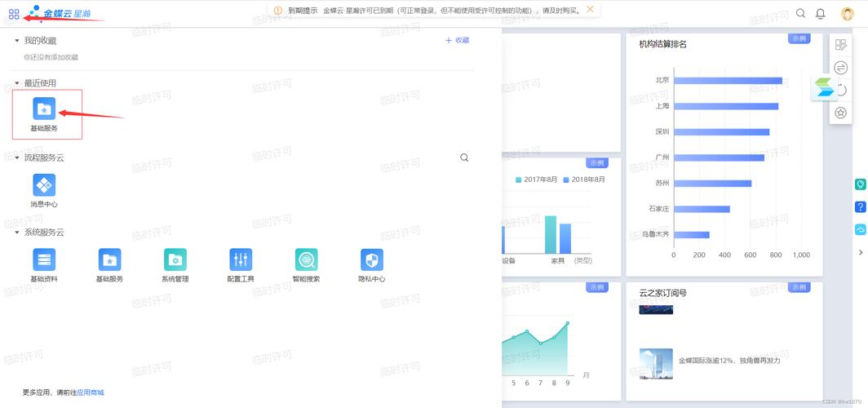This screenshot has height=408, width=868.
Task: Click the 示例 badge on the area chart card
Action: point(597,287)
